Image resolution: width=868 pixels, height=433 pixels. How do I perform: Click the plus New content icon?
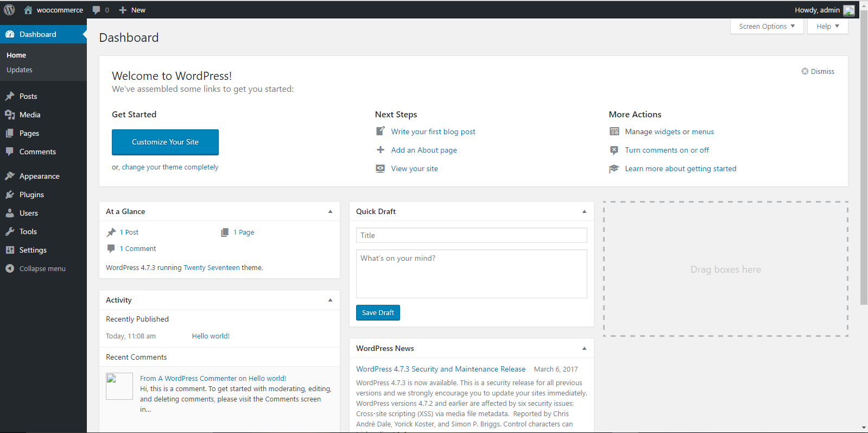(x=123, y=10)
